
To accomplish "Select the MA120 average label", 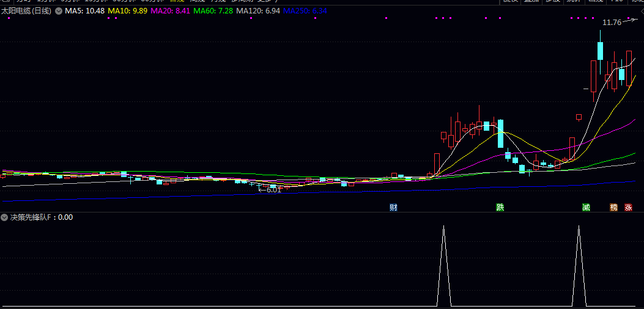I will point(258,11).
